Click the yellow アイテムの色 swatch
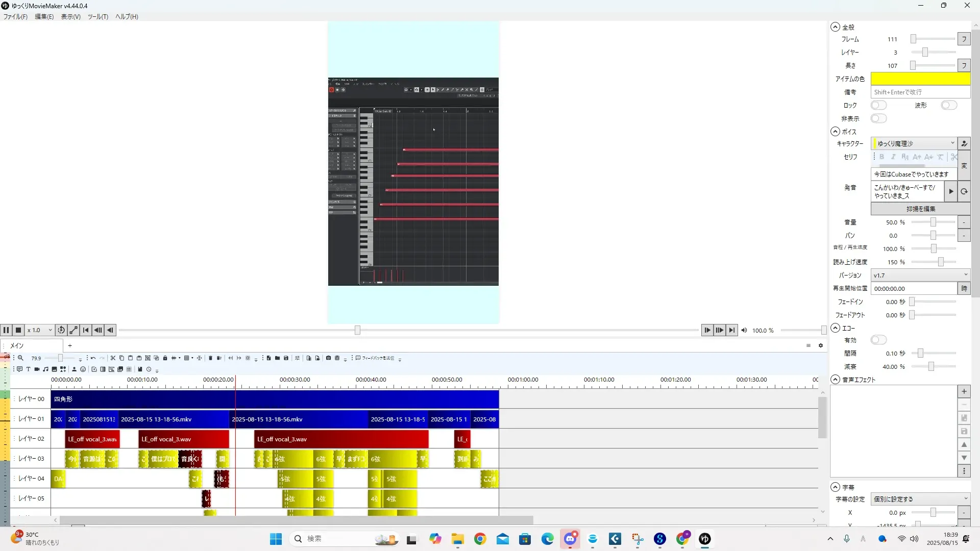 click(920, 79)
